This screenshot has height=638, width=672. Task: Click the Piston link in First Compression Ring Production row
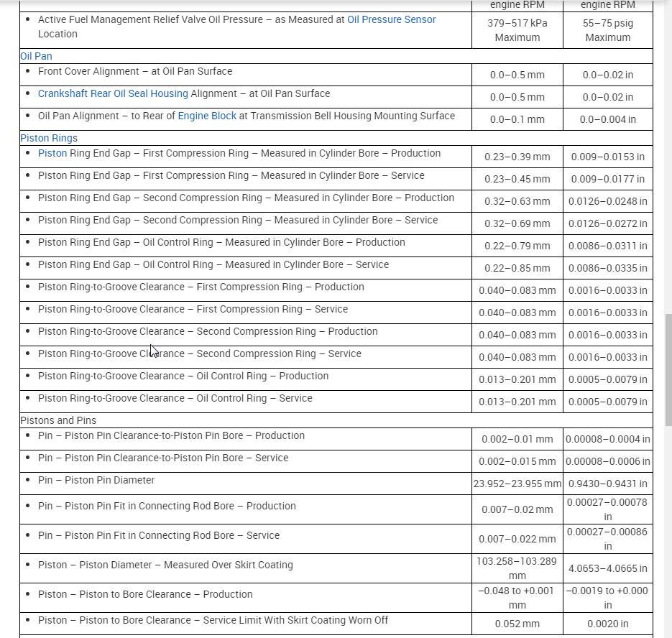point(52,154)
